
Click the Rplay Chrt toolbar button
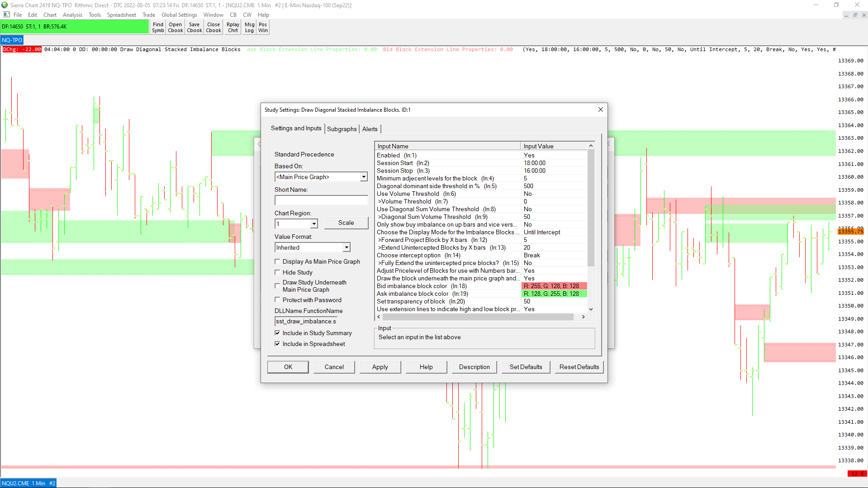pos(233,28)
